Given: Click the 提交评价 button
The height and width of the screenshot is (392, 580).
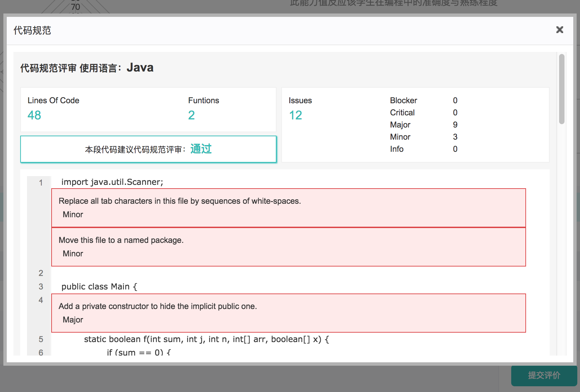Looking at the screenshot, I should click(x=544, y=375).
